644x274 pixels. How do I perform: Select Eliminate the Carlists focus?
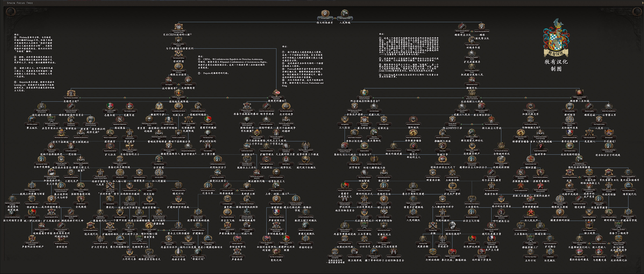(61, 134)
